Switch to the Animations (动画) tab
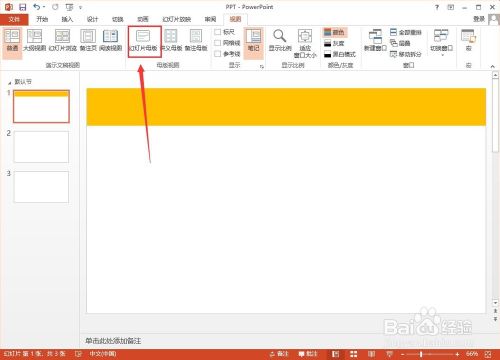This screenshot has width=500, height=360. click(x=143, y=19)
